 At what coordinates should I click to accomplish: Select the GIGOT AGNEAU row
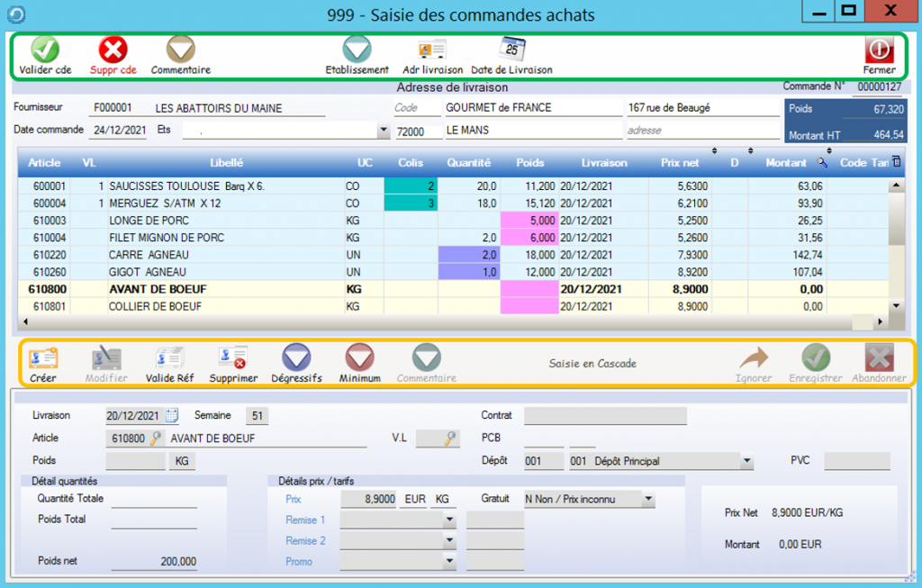[148, 272]
